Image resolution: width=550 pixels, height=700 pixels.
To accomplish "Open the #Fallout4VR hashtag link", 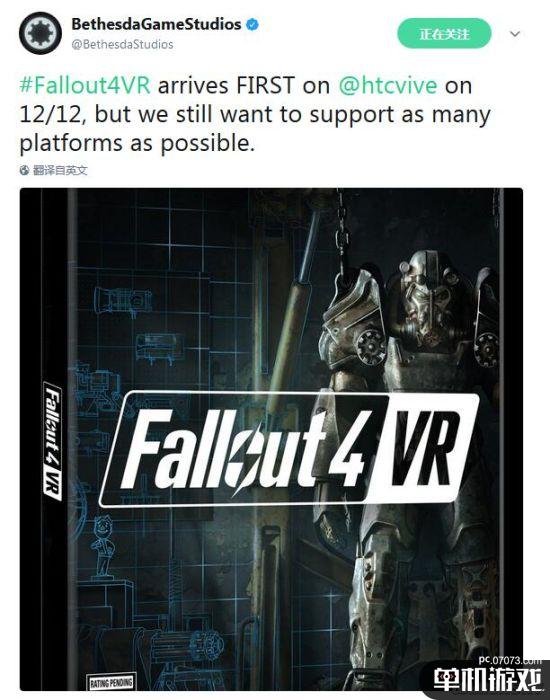I will (85, 85).
